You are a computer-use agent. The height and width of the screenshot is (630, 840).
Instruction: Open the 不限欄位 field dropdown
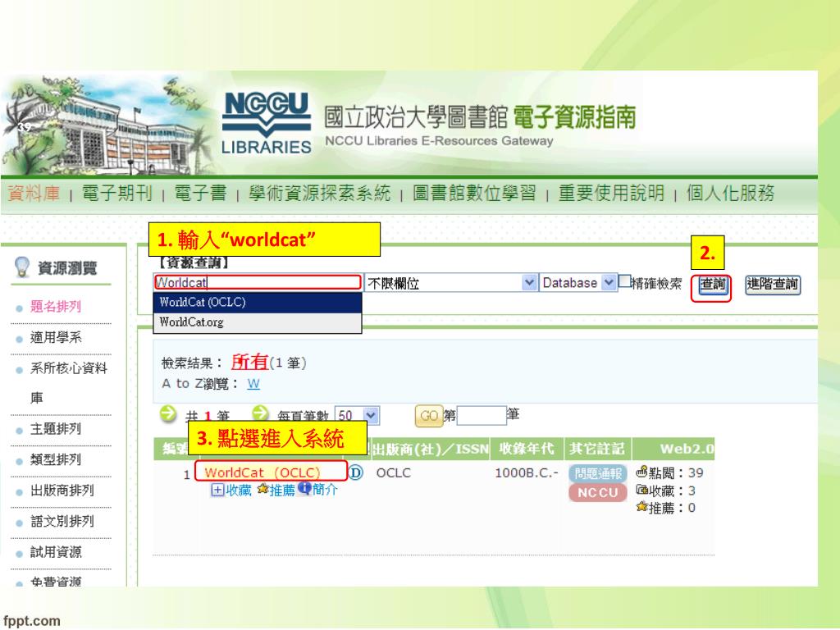[x=450, y=283]
